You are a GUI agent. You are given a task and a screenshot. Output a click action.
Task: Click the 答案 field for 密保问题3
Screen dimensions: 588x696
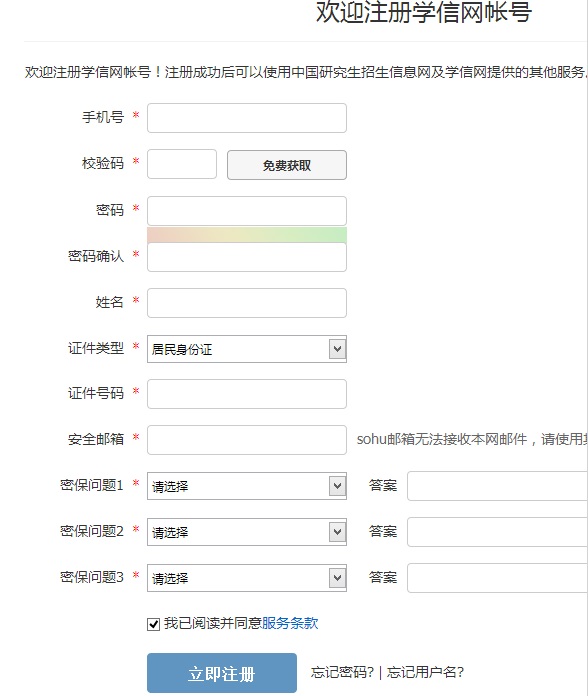click(x=497, y=578)
